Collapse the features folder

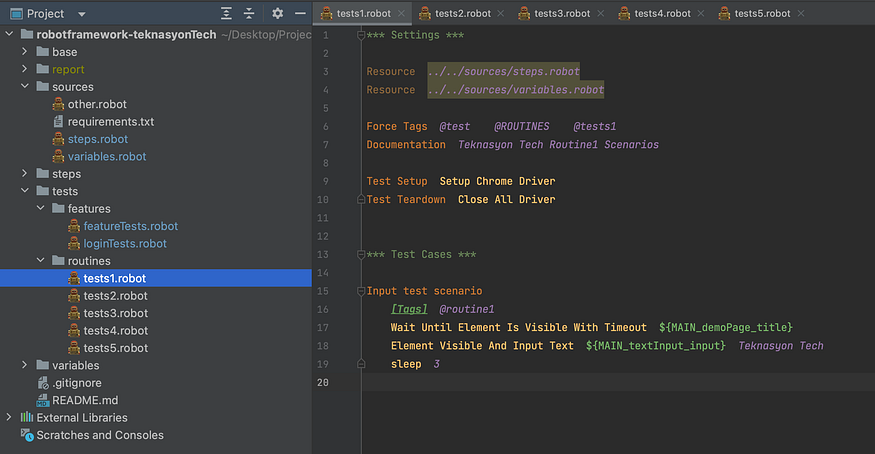click(x=40, y=208)
